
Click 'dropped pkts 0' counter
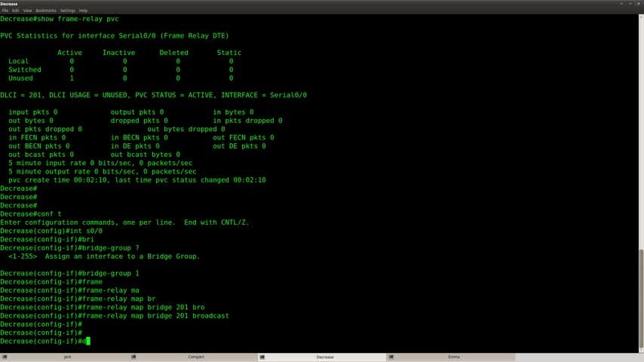[140, 121]
